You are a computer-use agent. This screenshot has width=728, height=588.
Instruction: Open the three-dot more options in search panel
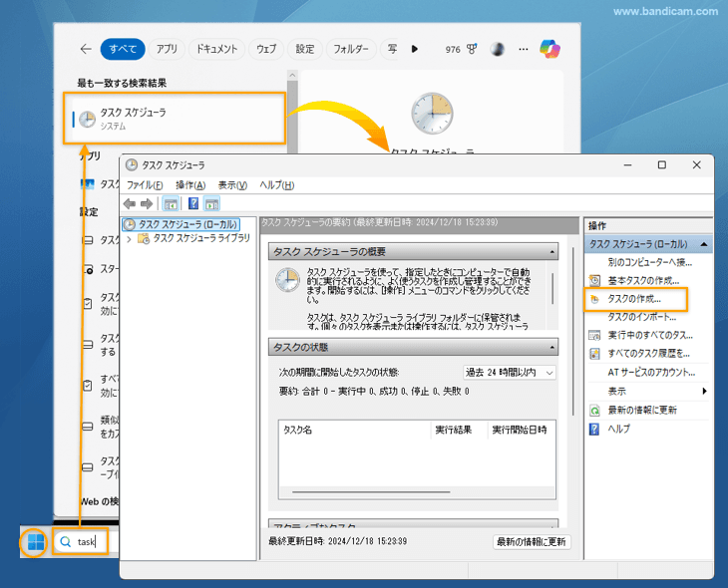tap(524, 49)
